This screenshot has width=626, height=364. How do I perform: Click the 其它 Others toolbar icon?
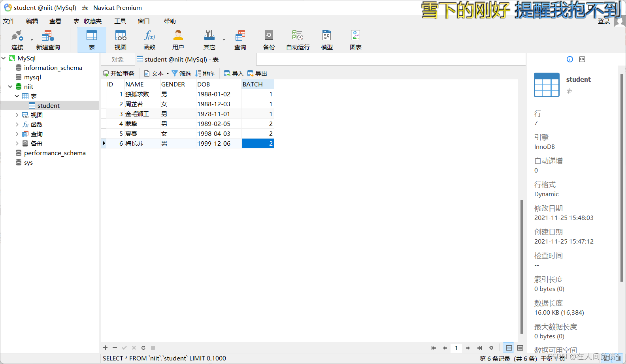[209, 40]
